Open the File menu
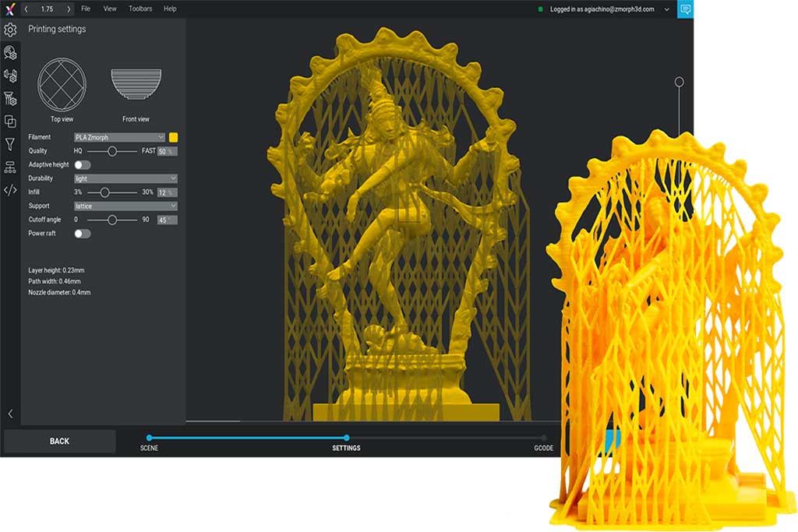The height and width of the screenshot is (532, 798). [86, 9]
